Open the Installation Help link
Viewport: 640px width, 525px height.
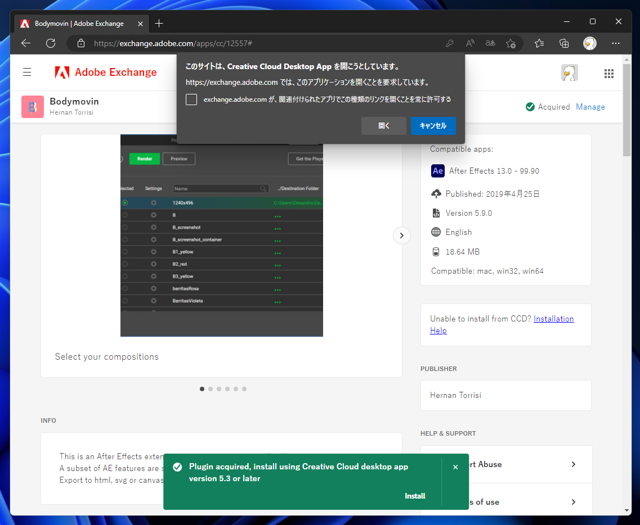point(553,319)
